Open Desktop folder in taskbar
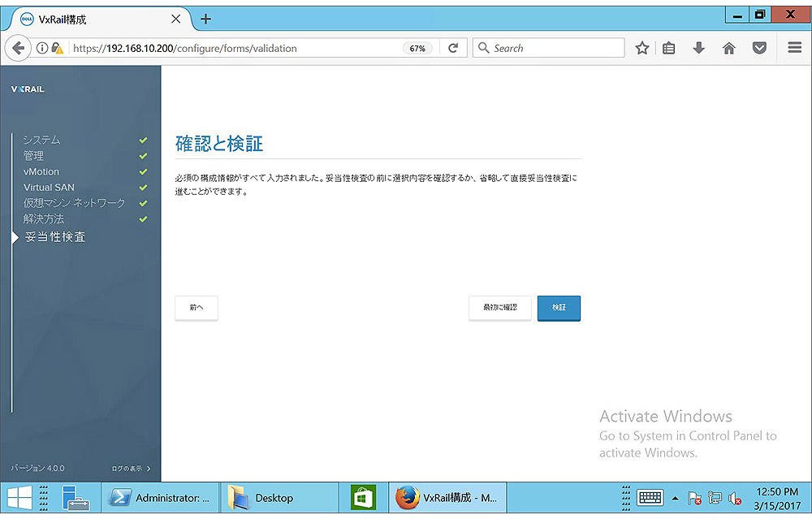This screenshot has height=519, width=812. point(279,498)
